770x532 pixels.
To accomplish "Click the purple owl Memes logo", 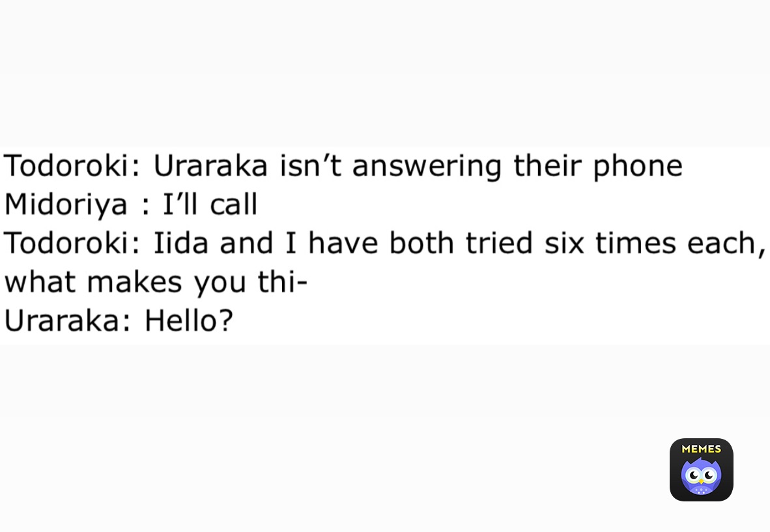I will 701,469.
